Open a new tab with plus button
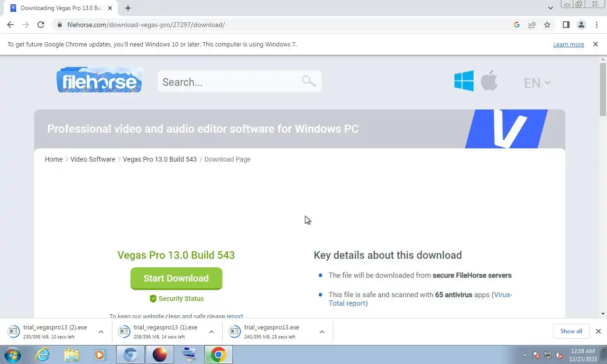 pos(128,8)
